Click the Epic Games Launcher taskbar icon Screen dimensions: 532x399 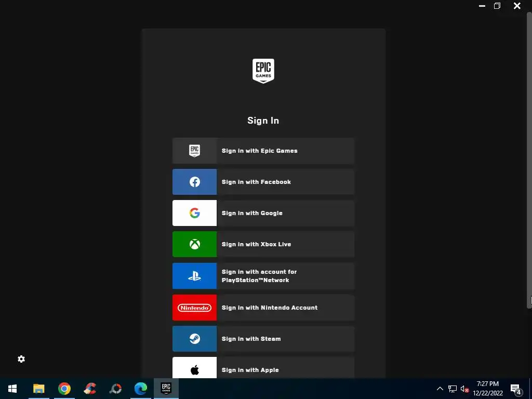[x=166, y=389]
